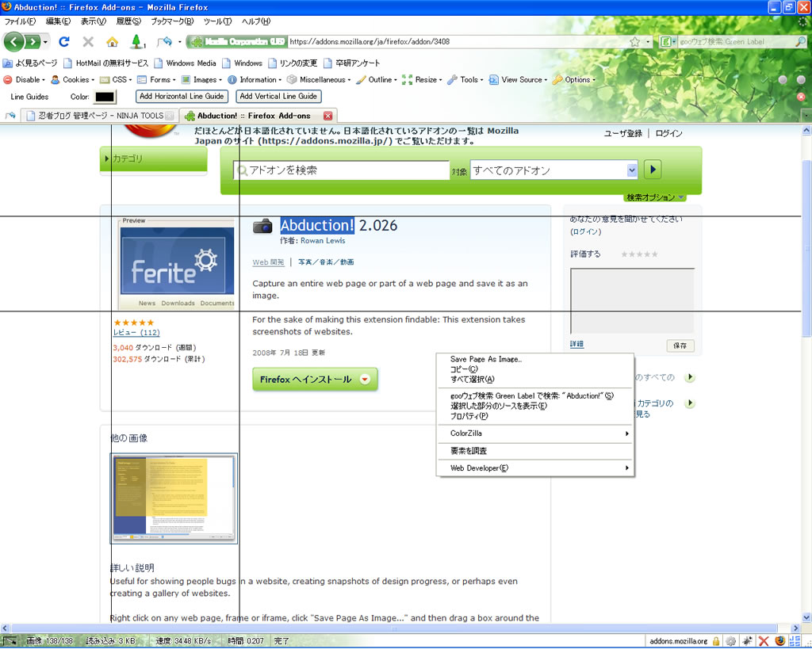Click the horizontal scrollbar at page bottom

tap(393, 628)
